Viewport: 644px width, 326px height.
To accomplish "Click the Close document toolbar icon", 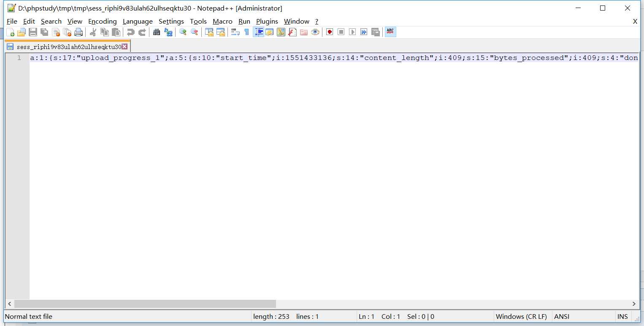I will coord(56,32).
